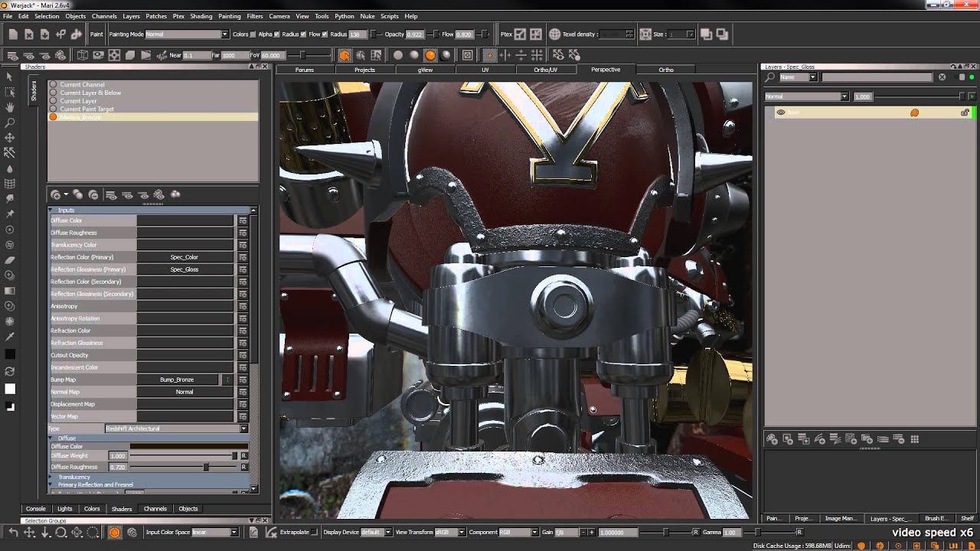Image resolution: width=980 pixels, height=551 pixels.
Task: Select the orange full lighting sphere icon
Action: click(430, 55)
